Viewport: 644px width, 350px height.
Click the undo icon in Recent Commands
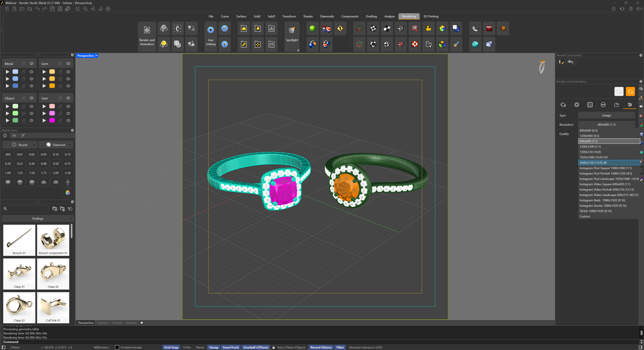pyautogui.click(x=570, y=62)
